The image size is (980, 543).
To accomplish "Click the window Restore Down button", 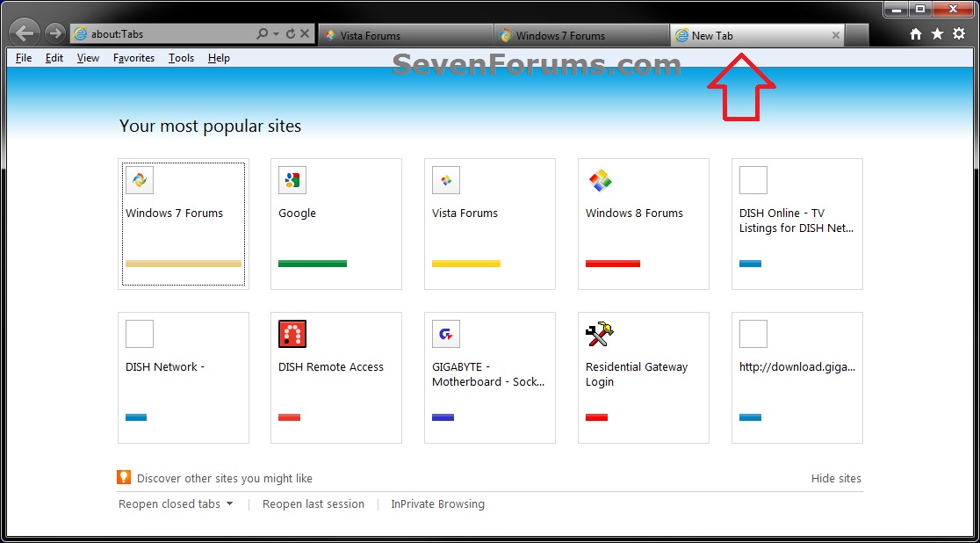I will [920, 9].
